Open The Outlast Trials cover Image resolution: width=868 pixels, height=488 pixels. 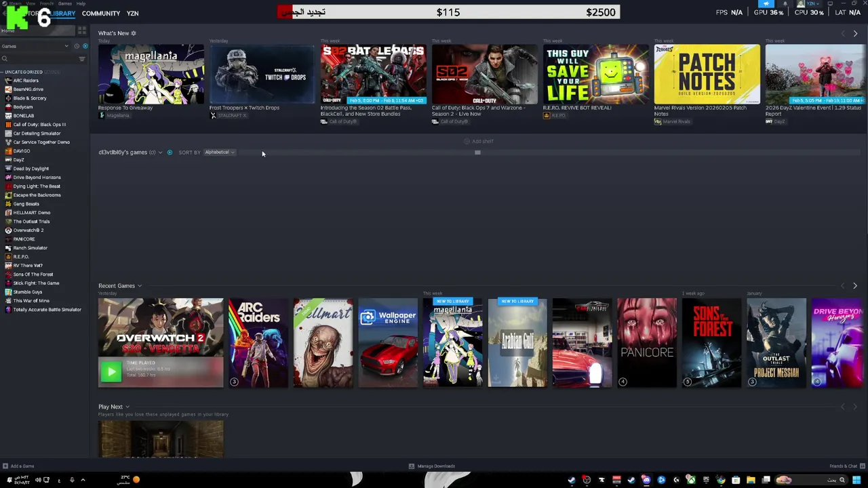[777, 343]
